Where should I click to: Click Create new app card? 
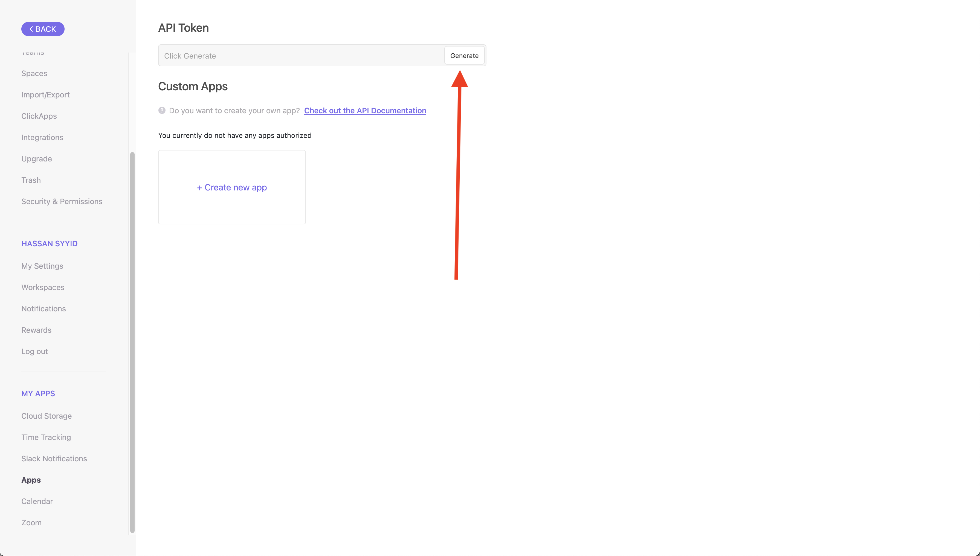coord(232,187)
